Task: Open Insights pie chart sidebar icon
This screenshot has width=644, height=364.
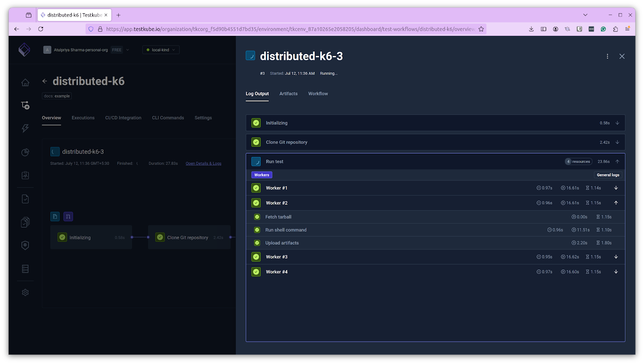Action: pos(25,152)
